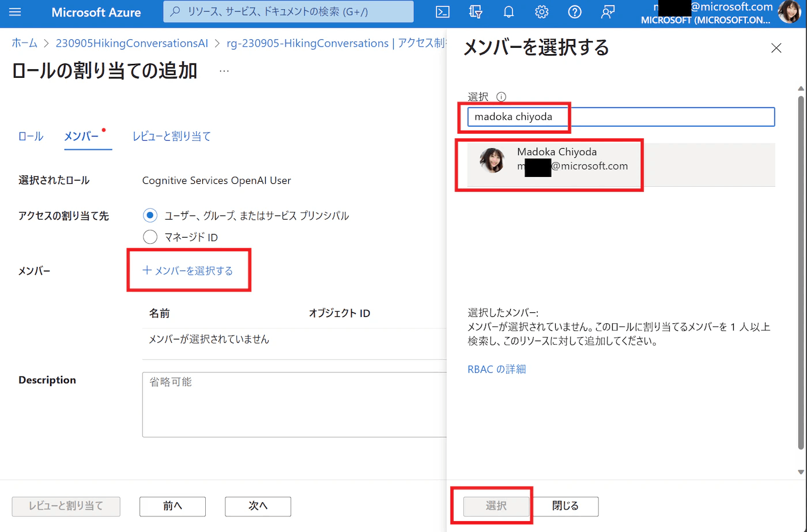Click the search magnifier icon in the Azure search box
This screenshot has width=807, height=532.
tap(176, 12)
